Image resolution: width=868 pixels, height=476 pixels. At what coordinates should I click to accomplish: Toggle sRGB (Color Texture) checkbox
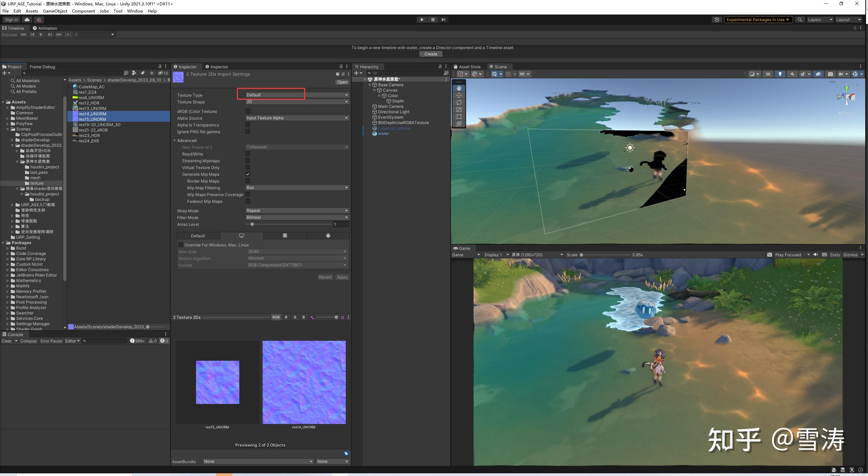pos(248,111)
